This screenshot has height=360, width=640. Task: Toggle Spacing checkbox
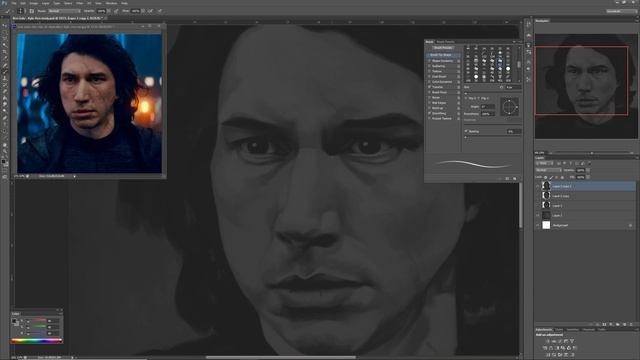click(466, 131)
